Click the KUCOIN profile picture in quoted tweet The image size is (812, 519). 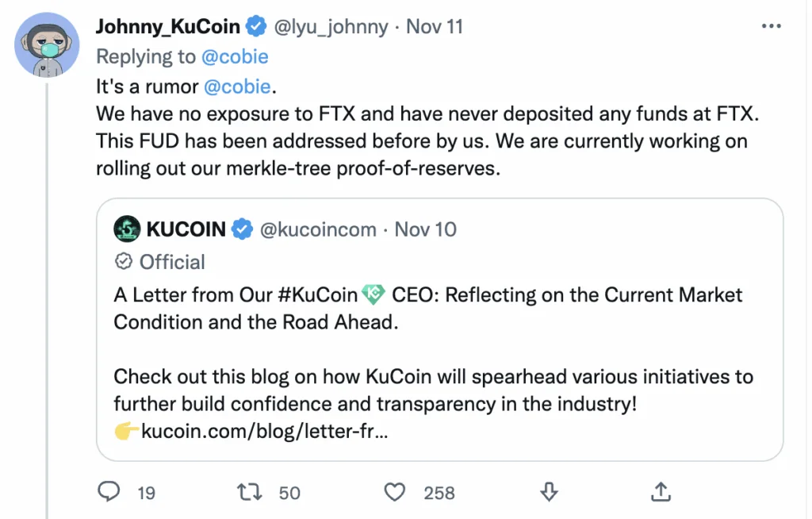pos(126,229)
